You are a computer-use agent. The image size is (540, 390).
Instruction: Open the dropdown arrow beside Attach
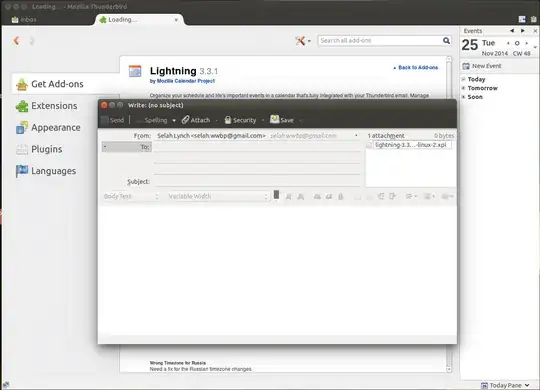[x=216, y=120]
